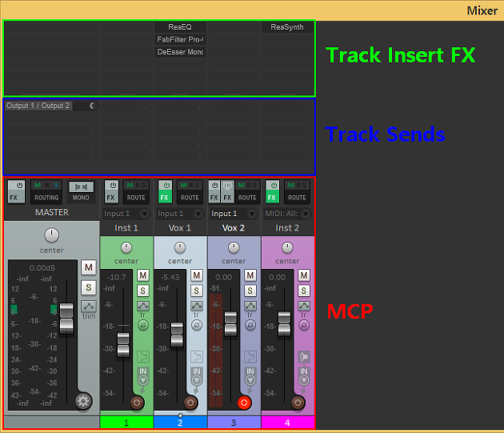Mute the Inst 2 track
Image resolution: width=504 pixels, height=433 pixels.
click(304, 275)
